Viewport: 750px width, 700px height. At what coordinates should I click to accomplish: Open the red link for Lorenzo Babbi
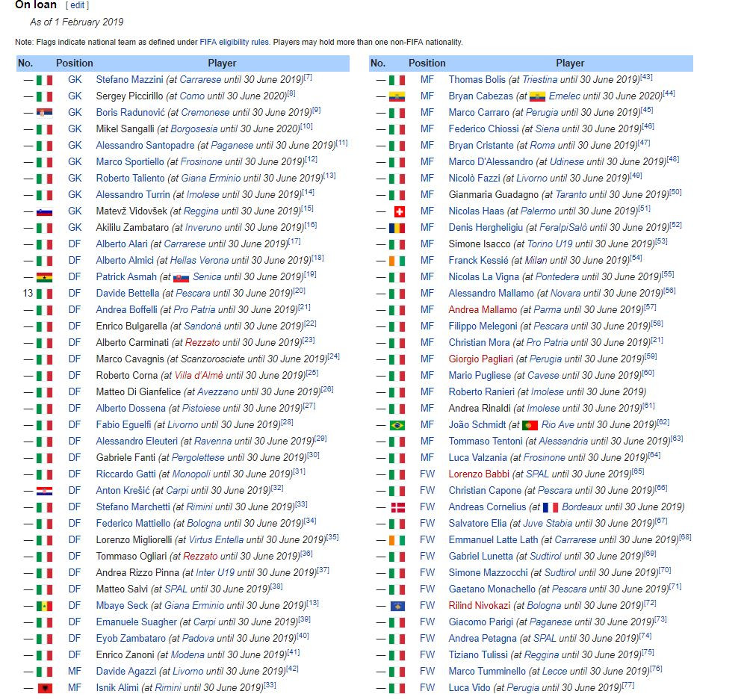pyautogui.click(x=479, y=474)
